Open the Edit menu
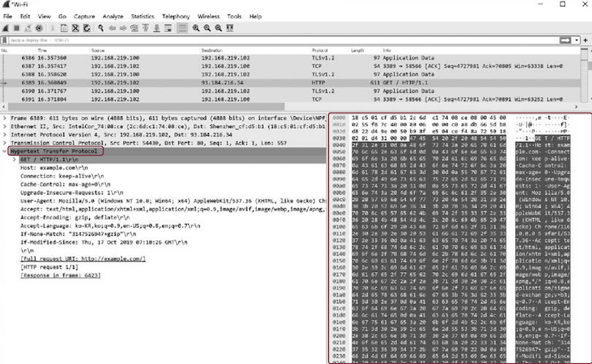592x364 pixels. coord(25,16)
